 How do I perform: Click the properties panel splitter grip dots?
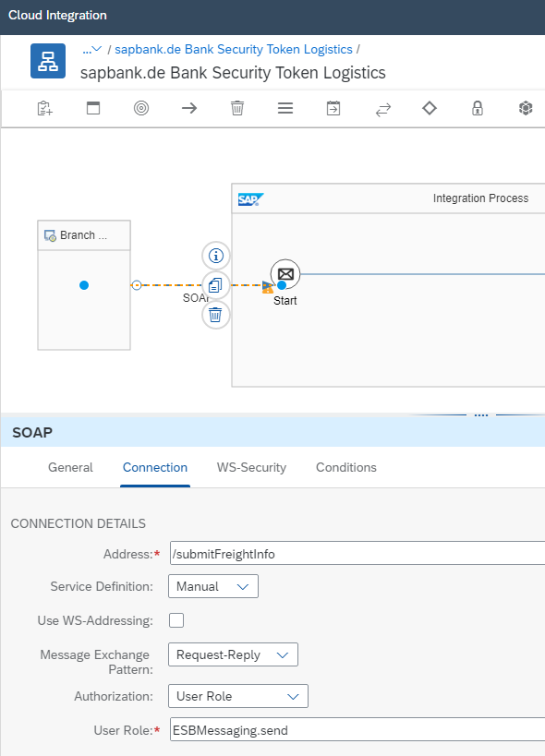(481, 414)
